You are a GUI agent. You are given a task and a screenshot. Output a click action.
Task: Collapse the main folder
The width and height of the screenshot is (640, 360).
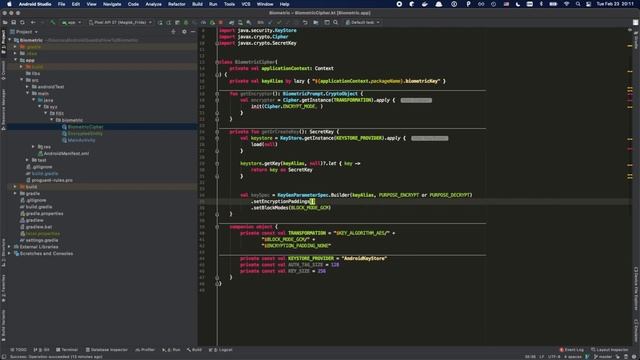point(27,93)
